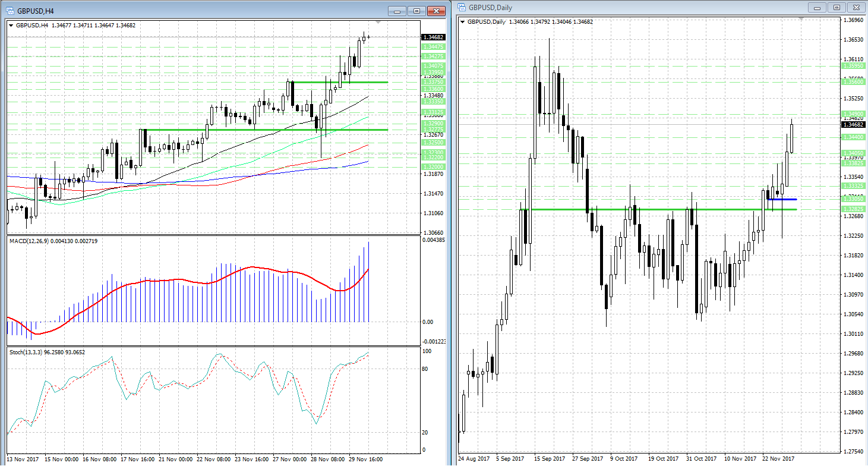The image size is (868, 466).
Task: Restore the GBPUSD,Daily chart window
Action: click(x=837, y=7)
